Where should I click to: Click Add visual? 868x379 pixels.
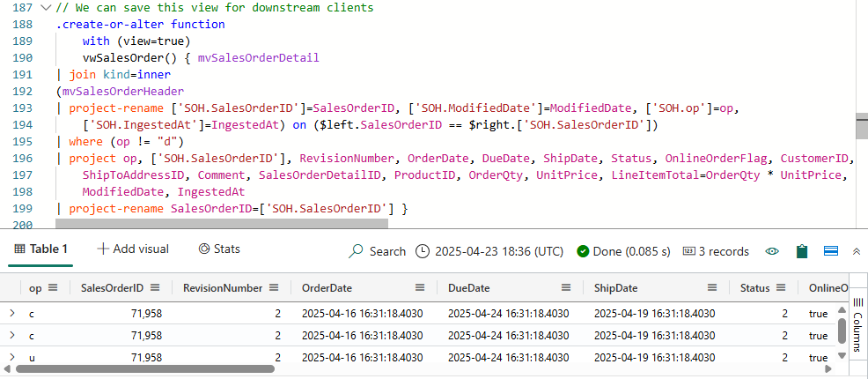133,249
